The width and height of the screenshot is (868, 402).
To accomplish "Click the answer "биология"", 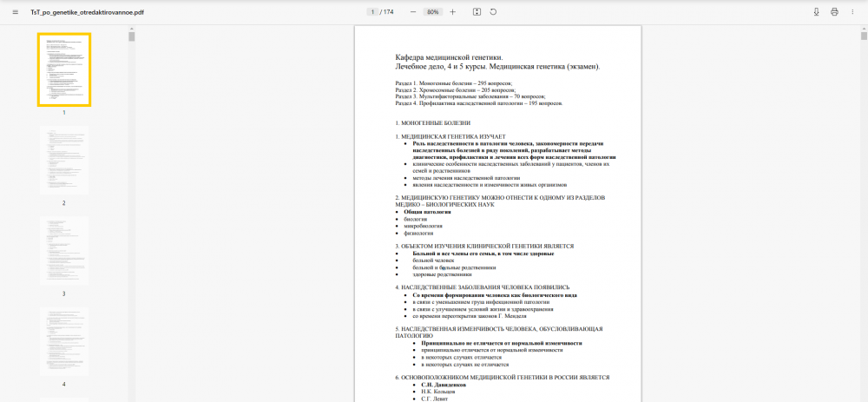I will click(x=415, y=220).
